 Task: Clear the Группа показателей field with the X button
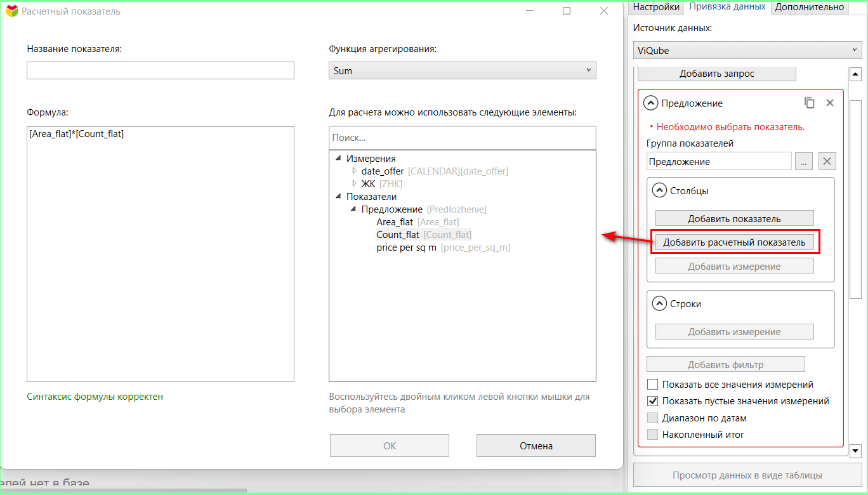(x=827, y=161)
